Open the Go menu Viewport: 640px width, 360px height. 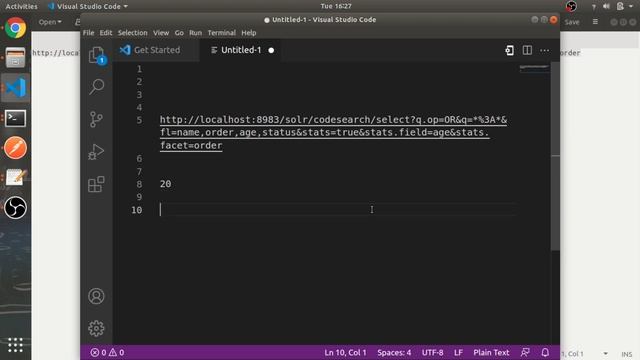pos(179,33)
